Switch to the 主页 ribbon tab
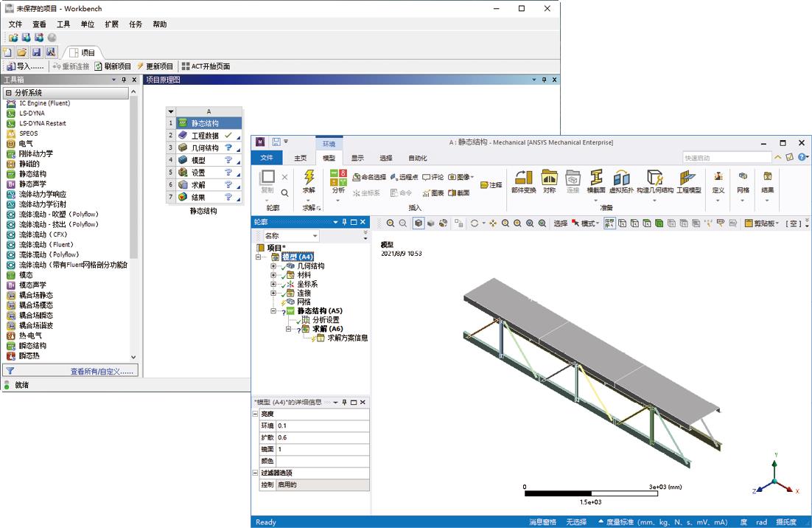This screenshot has height=528, width=812. click(x=301, y=158)
